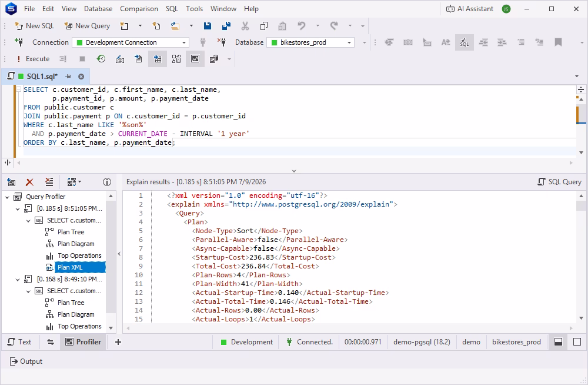The image size is (588, 385).
Task: Click the execution history clock icon
Action: [101, 59]
